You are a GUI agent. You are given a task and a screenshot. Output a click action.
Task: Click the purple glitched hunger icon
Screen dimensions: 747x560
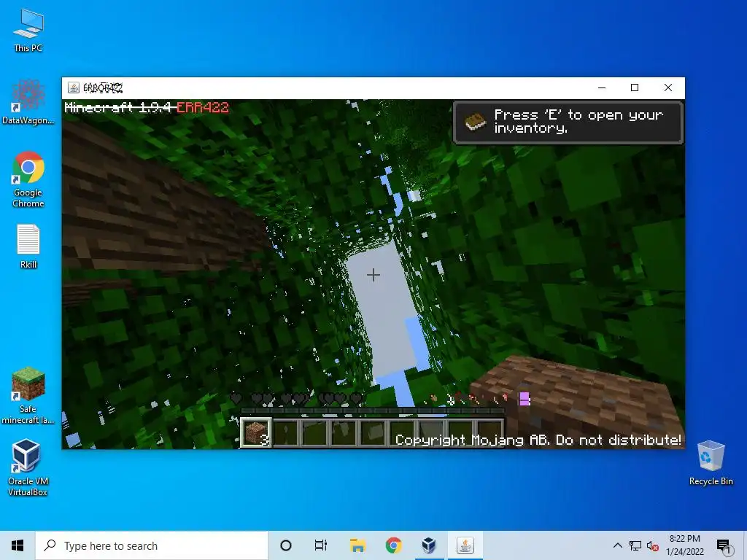coord(525,399)
